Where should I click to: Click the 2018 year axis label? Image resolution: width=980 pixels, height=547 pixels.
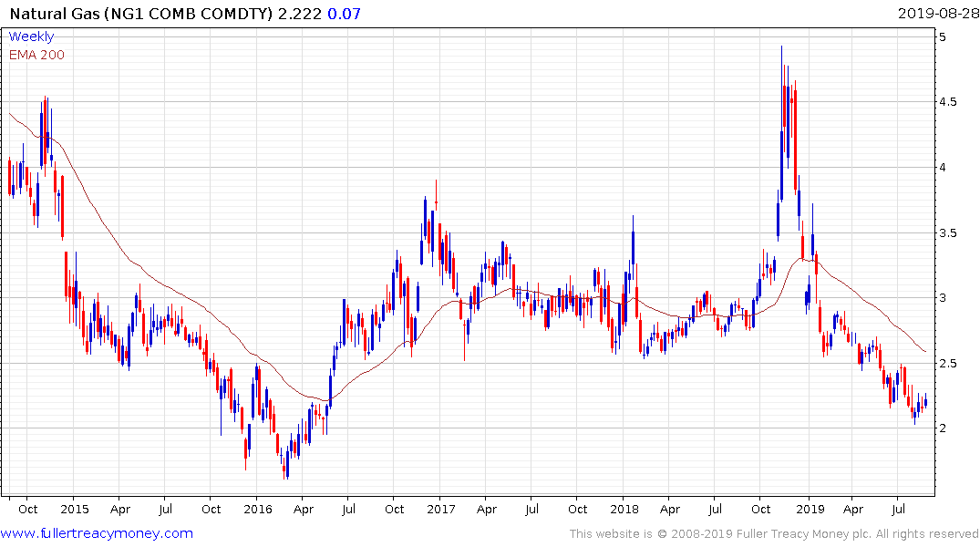[624, 509]
